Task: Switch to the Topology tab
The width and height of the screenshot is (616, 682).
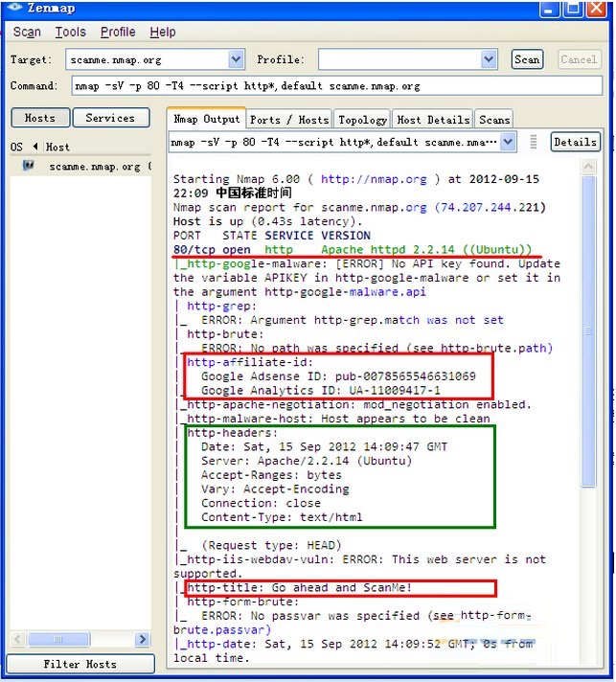Action: [362, 120]
